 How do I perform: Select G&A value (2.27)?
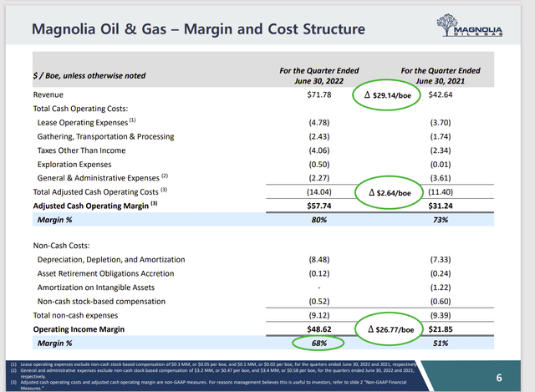(x=319, y=178)
